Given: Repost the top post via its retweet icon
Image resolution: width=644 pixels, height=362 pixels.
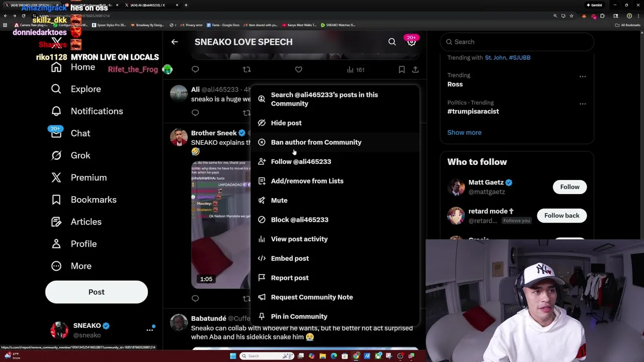Looking at the screenshot, I should pyautogui.click(x=247, y=69).
